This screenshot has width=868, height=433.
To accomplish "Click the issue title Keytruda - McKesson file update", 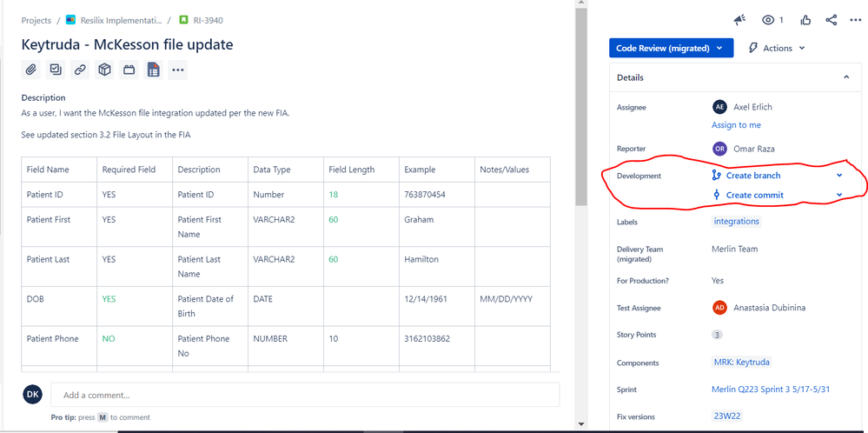I will [127, 44].
